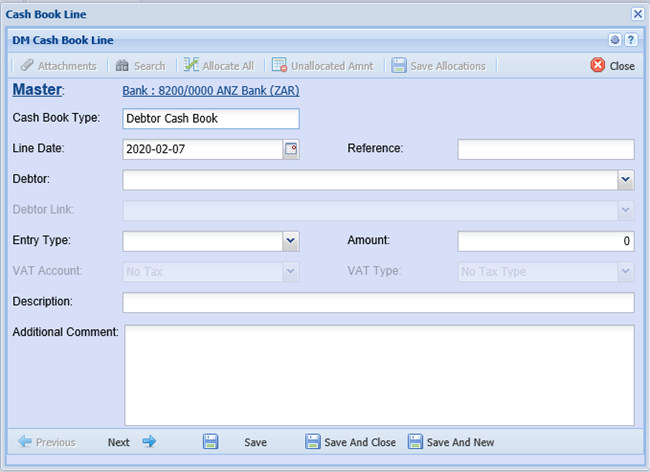Click the Amount input field
650x472 pixels.
[546, 241]
